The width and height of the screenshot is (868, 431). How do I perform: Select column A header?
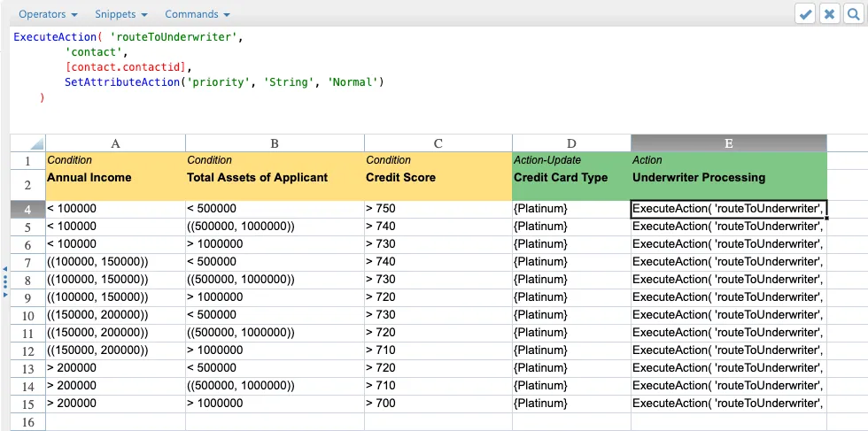point(115,143)
